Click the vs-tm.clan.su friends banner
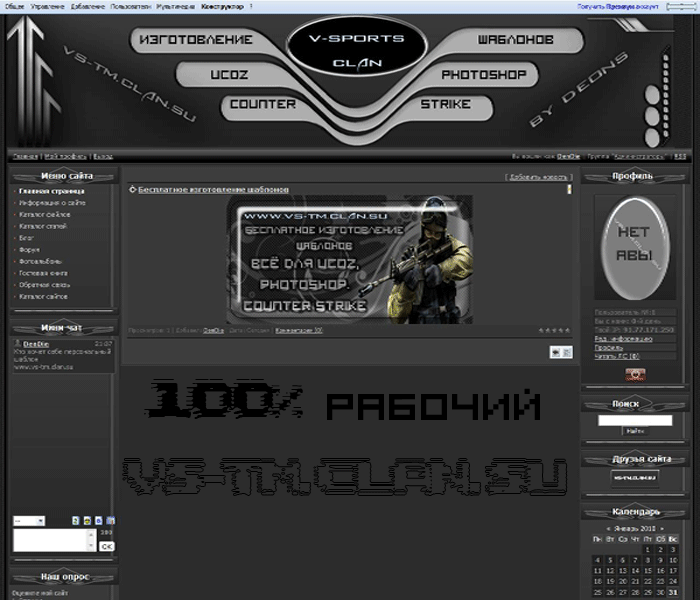This screenshot has width=700, height=600. pyautogui.click(x=635, y=477)
